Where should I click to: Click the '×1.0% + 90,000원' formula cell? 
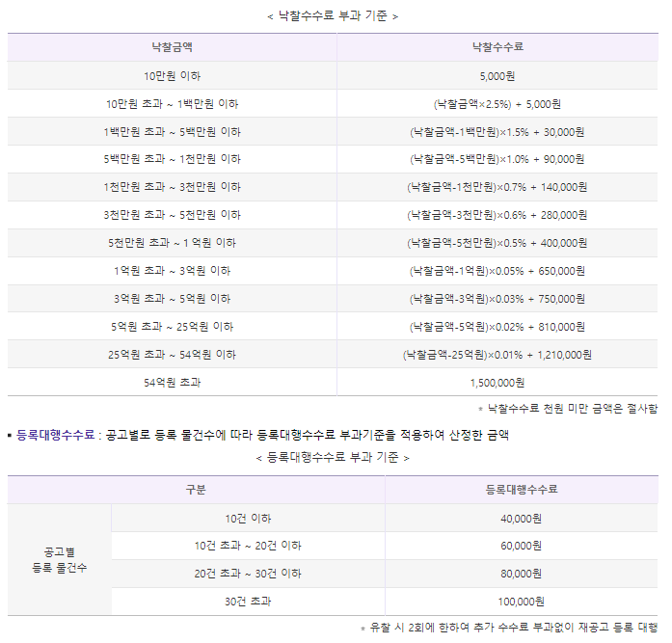point(497,159)
